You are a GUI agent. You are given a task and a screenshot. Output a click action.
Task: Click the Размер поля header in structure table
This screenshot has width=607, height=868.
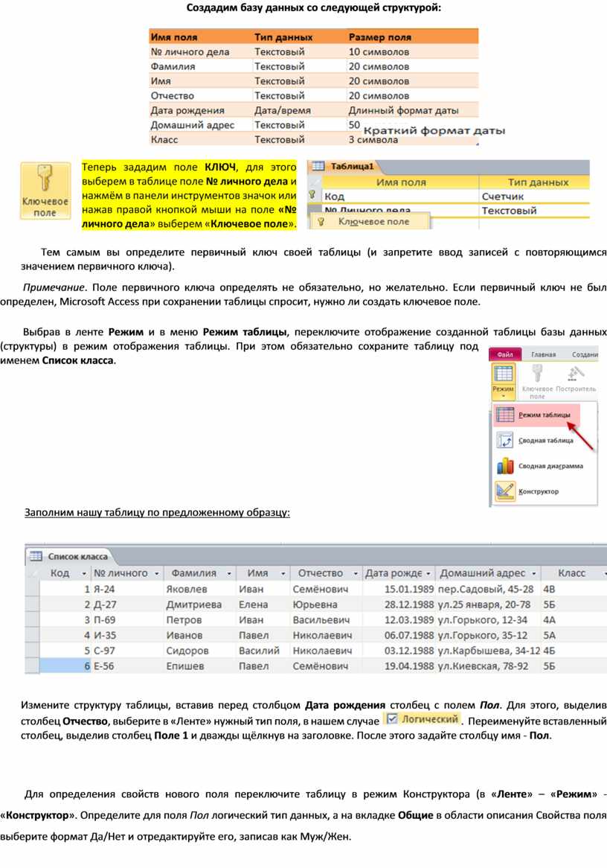(x=380, y=37)
